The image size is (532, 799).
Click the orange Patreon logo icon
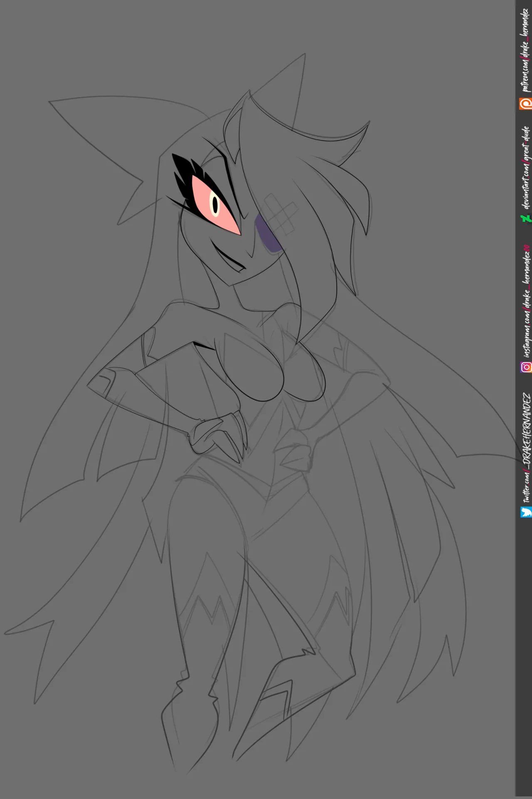pyautogui.click(x=525, y=104)
